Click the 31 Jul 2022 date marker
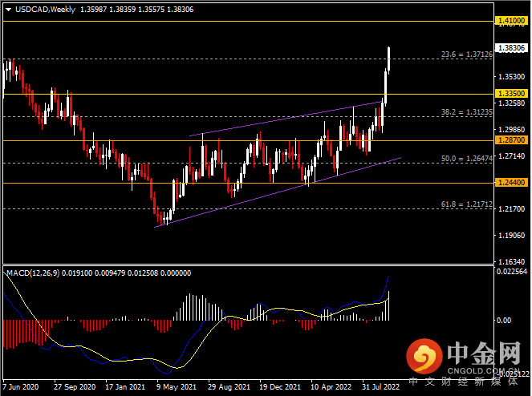Viewport: 532px width, 396px height. (380, 387)
